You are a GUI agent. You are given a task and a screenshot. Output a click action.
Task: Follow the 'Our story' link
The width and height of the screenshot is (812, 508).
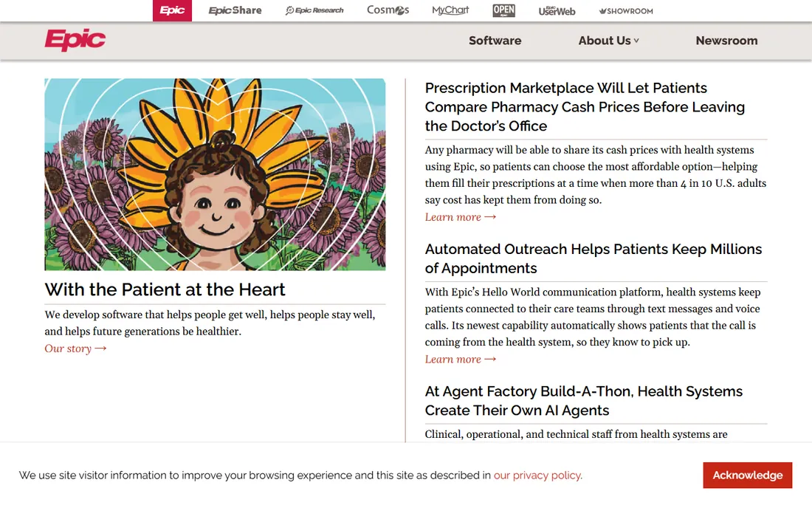tap(75, 349)
